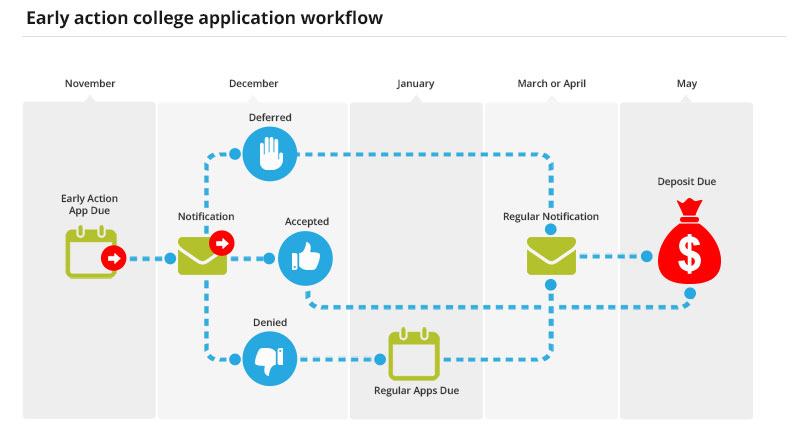The height and width of the screenshot is (438, 800).
Task: Click the connector dot left of the Denied icon
Action: 235,359
